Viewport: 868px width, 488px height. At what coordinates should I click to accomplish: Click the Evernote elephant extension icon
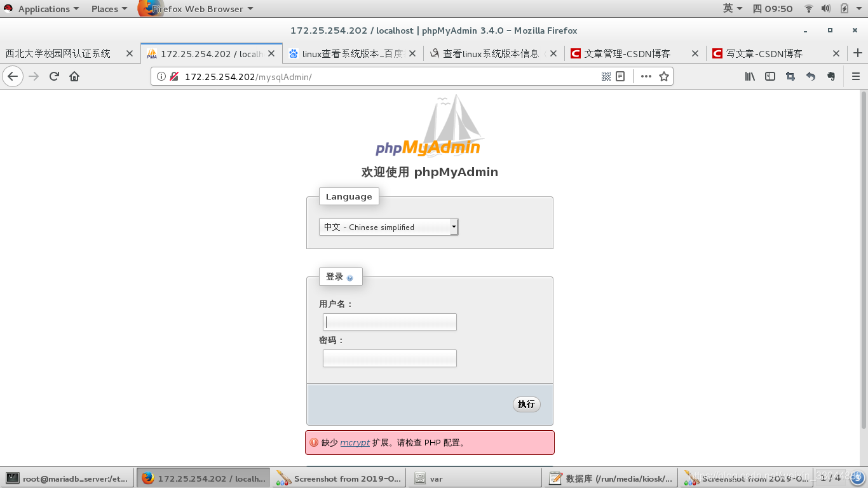[831, 76]
